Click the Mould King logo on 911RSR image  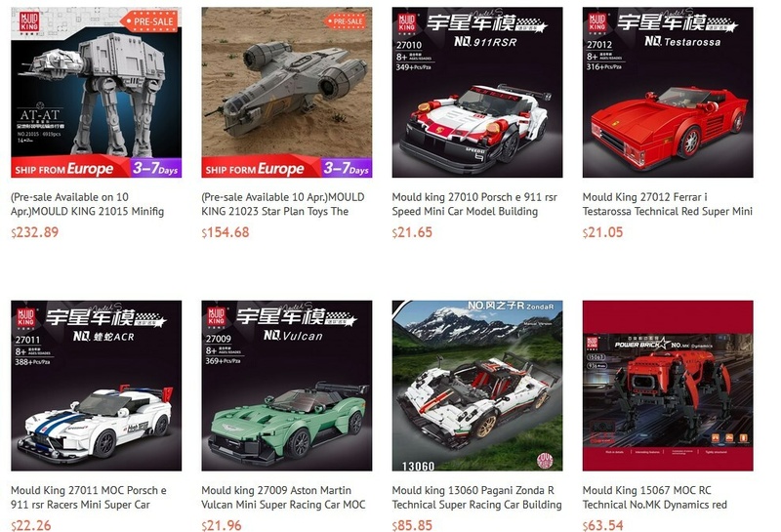tap(407, 23)
